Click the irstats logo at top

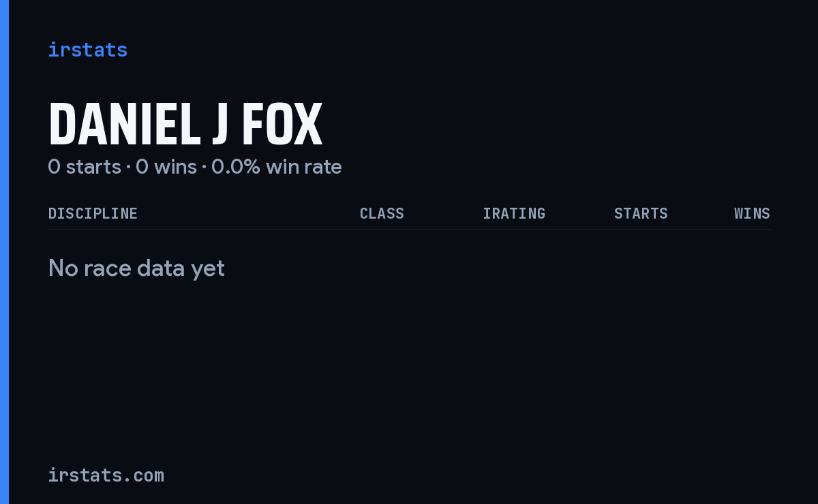[x=87, y=50]
